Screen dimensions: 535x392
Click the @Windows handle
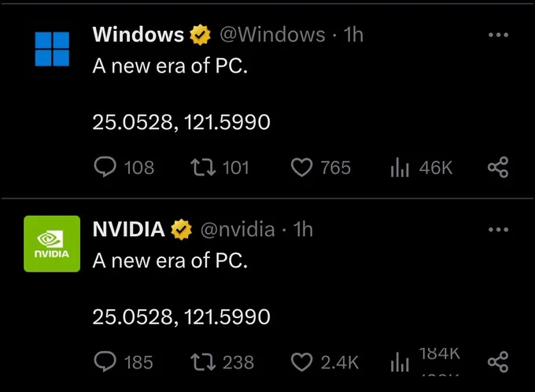[x=272, y=35]
